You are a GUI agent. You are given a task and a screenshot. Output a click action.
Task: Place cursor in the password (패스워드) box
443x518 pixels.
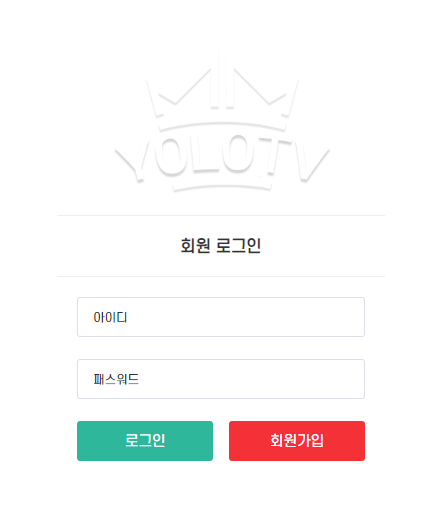pyautogui.click(x=221, y=379)
